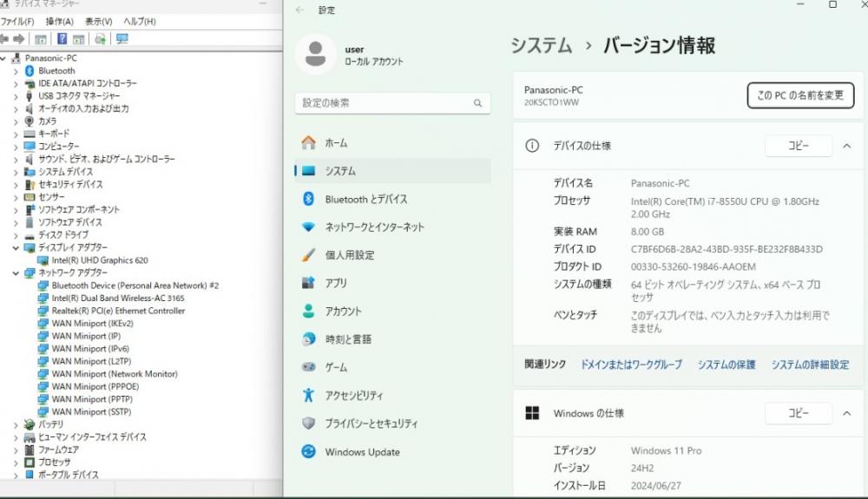Expand the キーボード node
Viewport: 868px width, 499px height.
click(16, 134)
